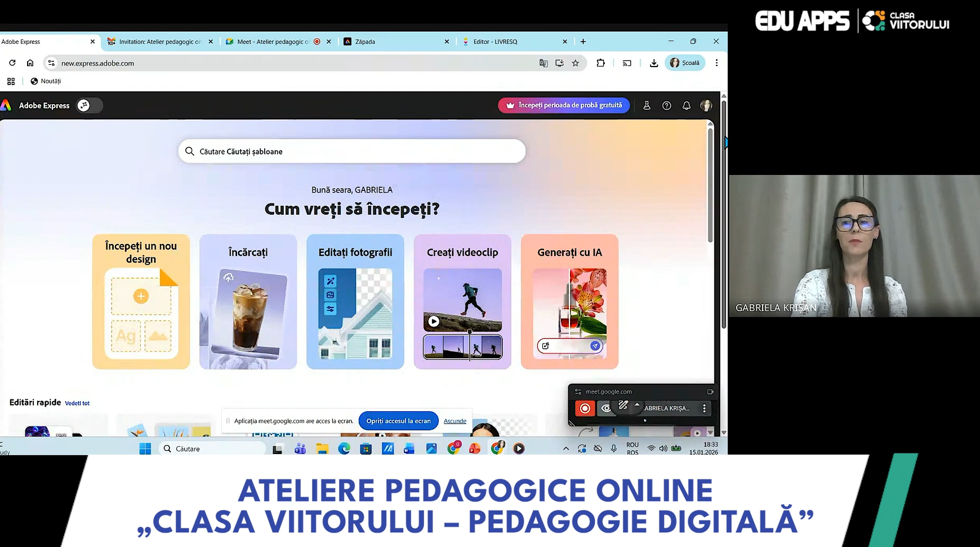Screen dimensions: 980x547
Task: Click the Cast icon in Chrome toolbar
Action: coord(627,63)
